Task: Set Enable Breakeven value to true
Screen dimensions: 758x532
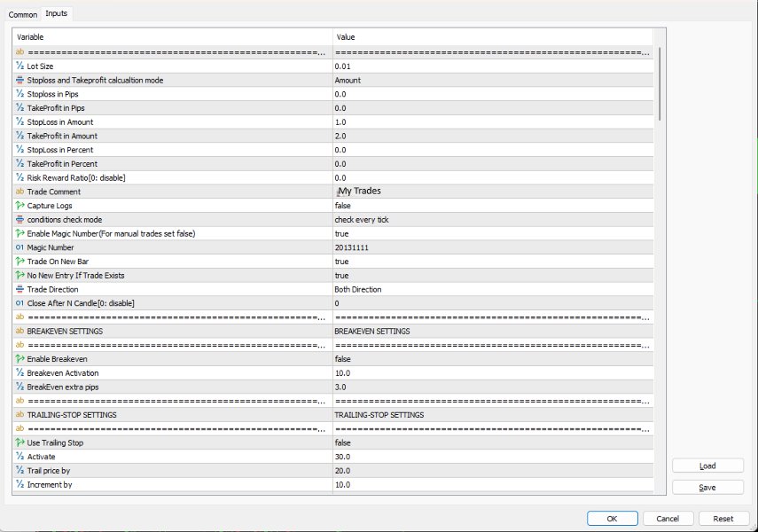Action: coord(488,358)
